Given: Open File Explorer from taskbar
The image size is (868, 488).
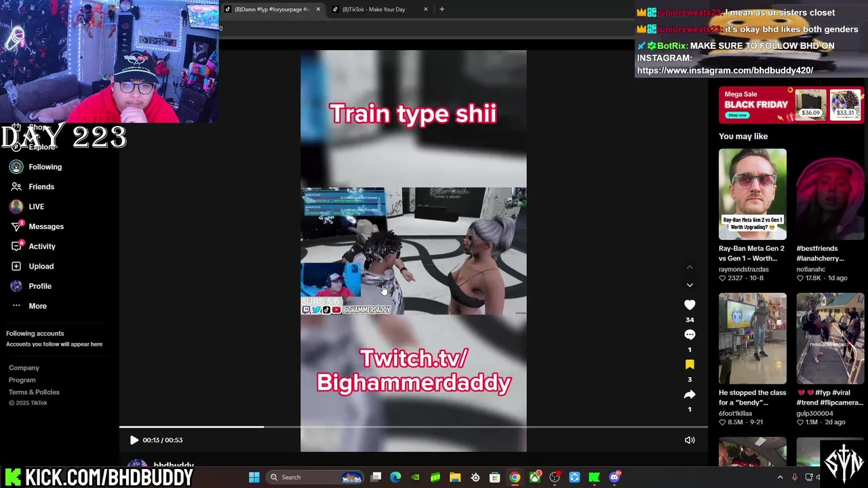Looking at the screenshot, I should [x=455, y=477].
